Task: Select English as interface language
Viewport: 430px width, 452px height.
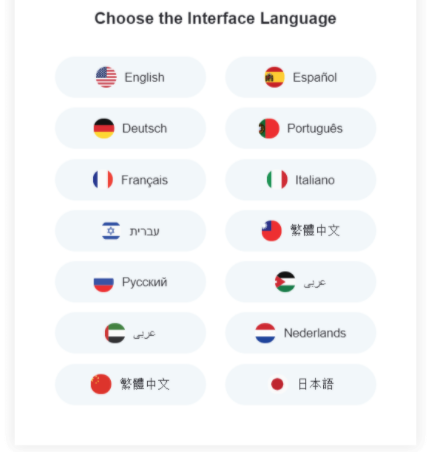Action: (130, 77)
